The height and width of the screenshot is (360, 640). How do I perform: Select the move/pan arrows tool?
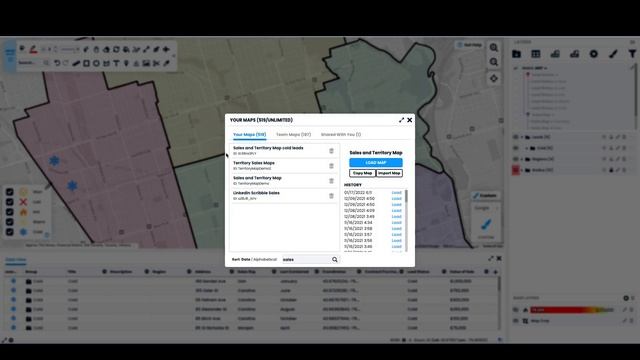click(x=166, y=49)
